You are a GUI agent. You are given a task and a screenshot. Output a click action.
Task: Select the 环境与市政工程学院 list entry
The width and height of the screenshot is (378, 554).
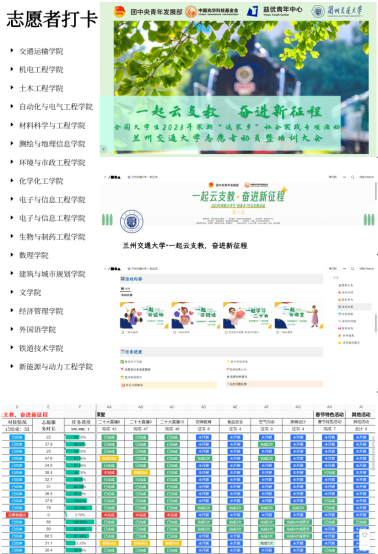(x=52, y=163)
